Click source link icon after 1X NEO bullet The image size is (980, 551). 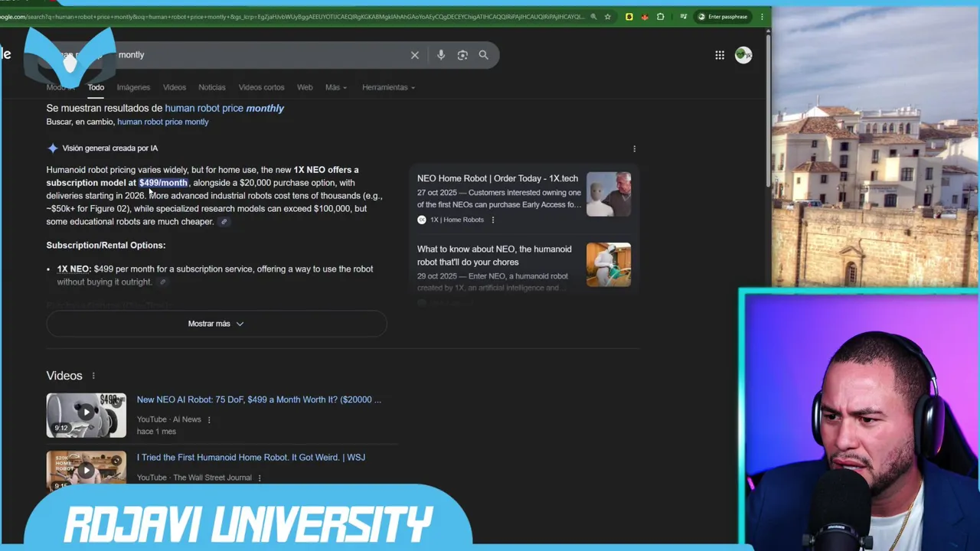tap(162, 282)
